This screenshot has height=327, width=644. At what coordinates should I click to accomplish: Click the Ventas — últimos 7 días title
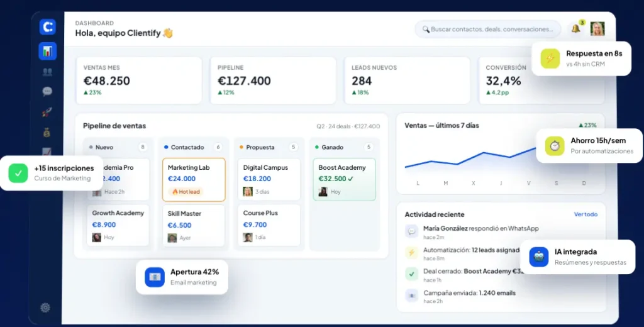[x=442, y=125]
